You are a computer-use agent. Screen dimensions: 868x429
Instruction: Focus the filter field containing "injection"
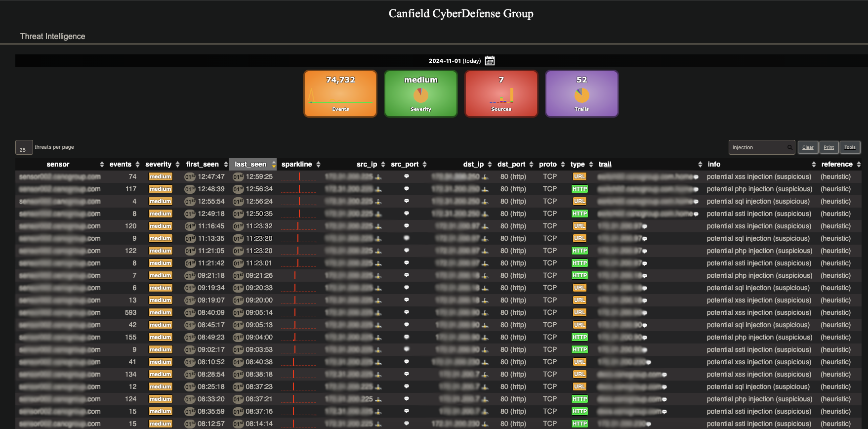[758, 147]
